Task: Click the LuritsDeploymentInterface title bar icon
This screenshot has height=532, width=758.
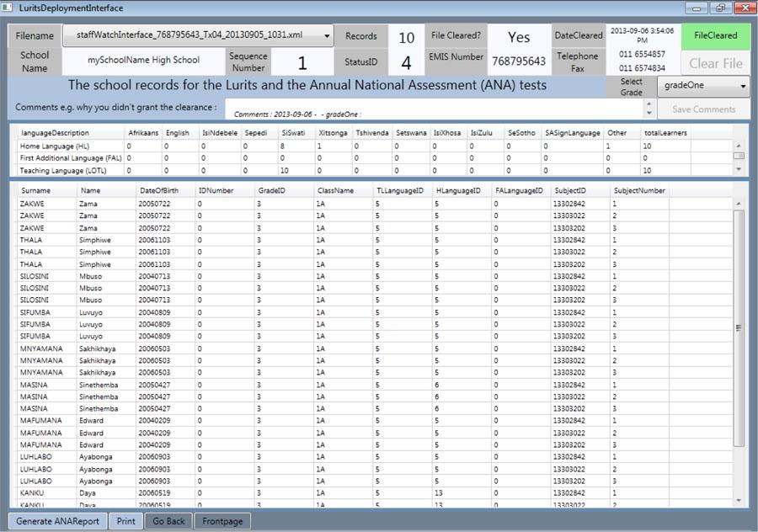Action: [x=8, y=7]
